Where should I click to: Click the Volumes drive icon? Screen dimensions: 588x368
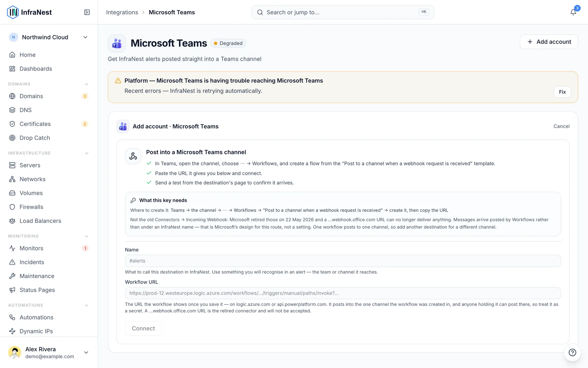click(12, 193)
